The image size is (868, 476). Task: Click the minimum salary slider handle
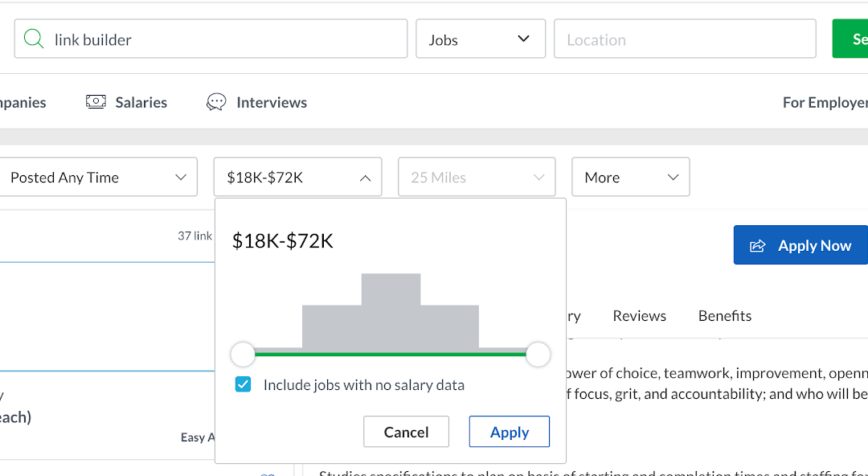point(243,354)
